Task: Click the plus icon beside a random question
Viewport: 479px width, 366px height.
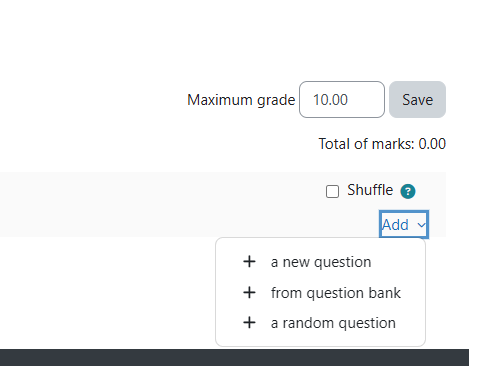Action: point(249,323)
